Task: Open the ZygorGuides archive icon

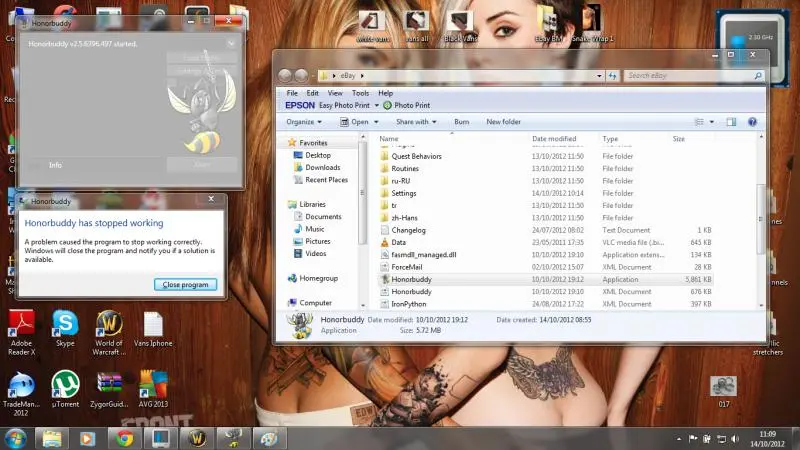Action: pos(109,390)
